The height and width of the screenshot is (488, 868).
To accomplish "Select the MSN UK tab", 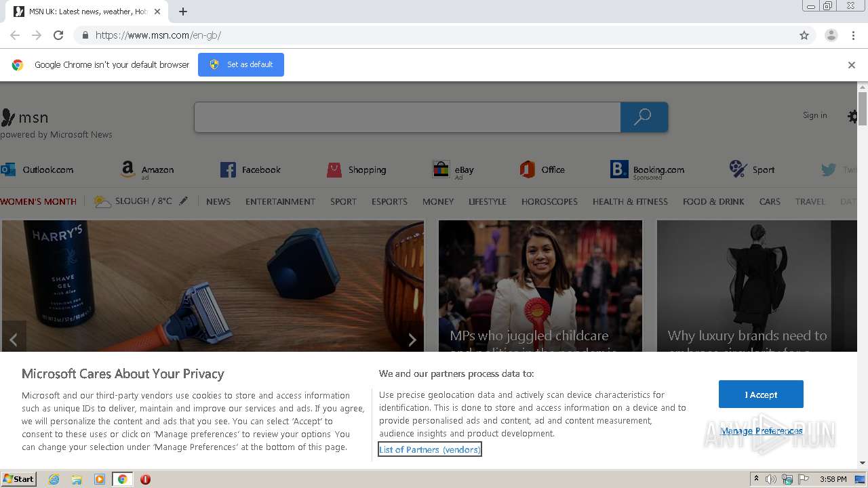I will click(87, 12).
